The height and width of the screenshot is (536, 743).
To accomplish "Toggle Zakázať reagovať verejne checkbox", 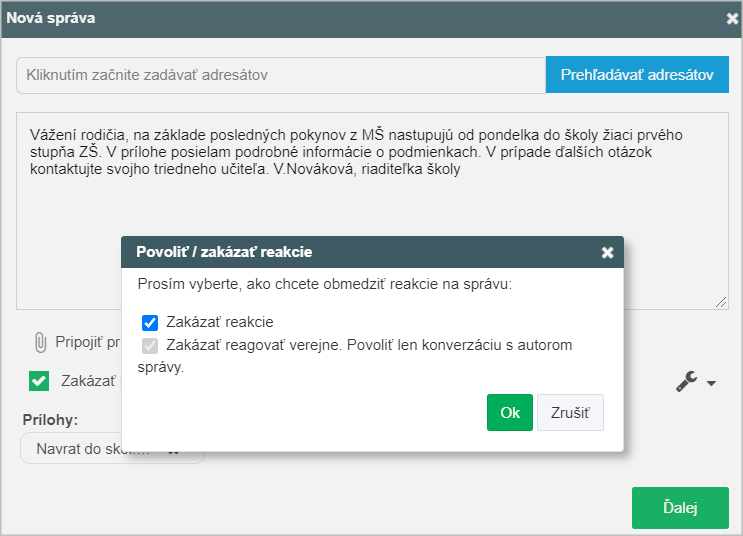I will click(150, 345).
